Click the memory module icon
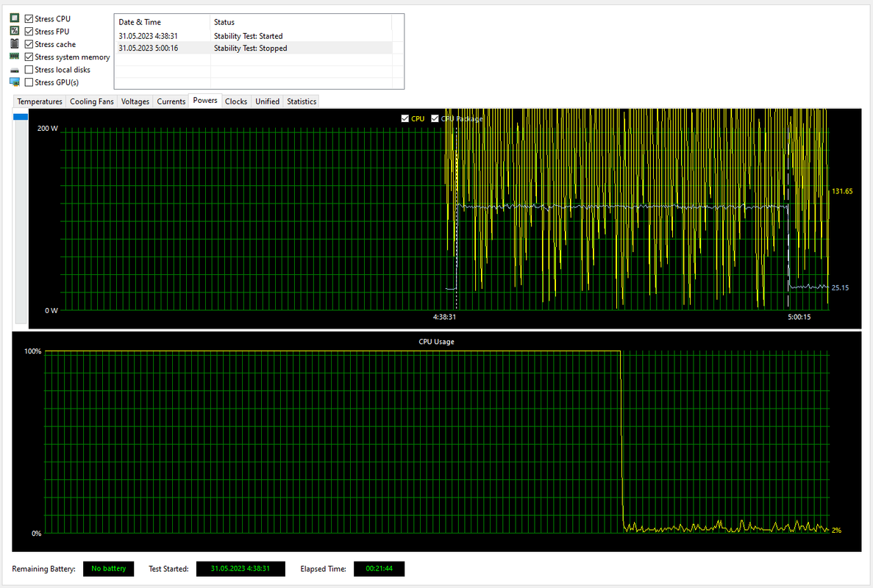The width and height of the screenshot is (873, 588). coord(15,56)
